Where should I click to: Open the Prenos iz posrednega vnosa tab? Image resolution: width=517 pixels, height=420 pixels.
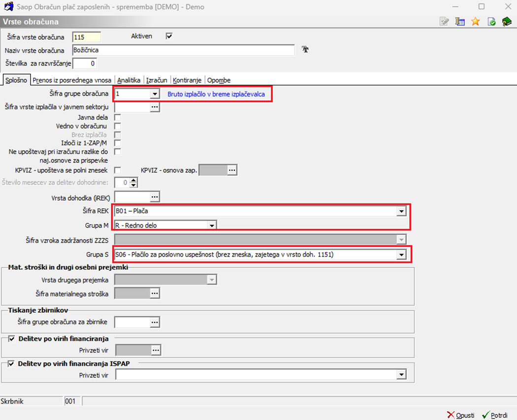click(72, 80)
